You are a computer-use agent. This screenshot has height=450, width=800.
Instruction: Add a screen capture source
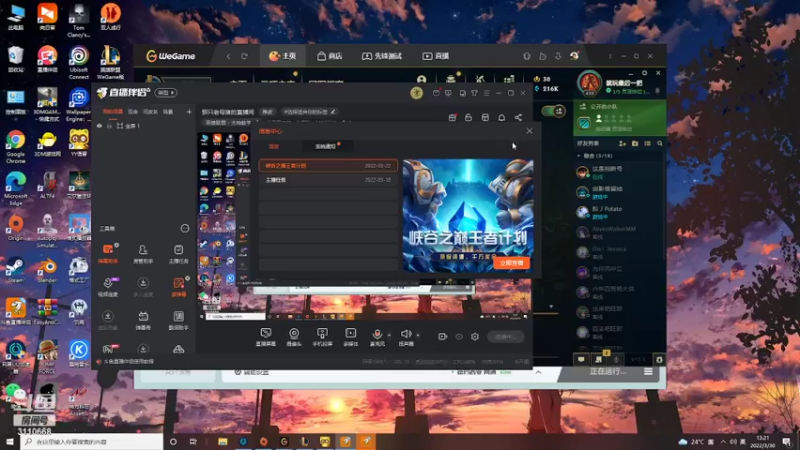click(x=266, y=337)
